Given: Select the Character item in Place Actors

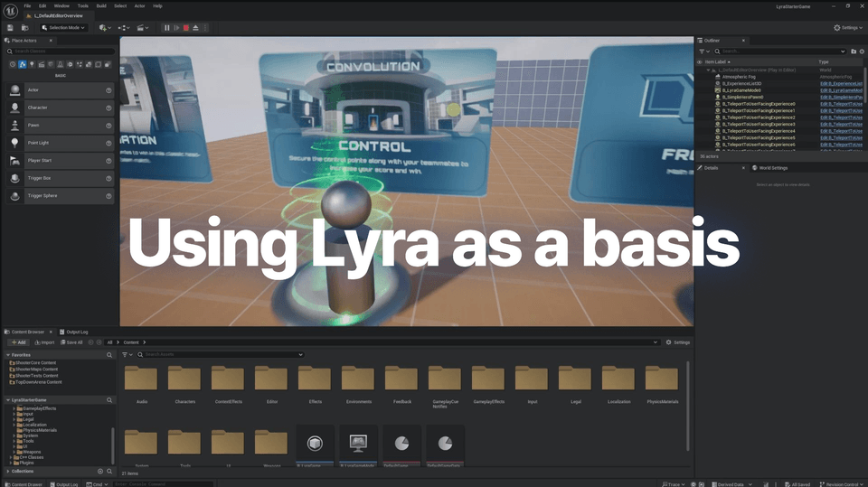Looking at the screenshot, I should [60, 108].
